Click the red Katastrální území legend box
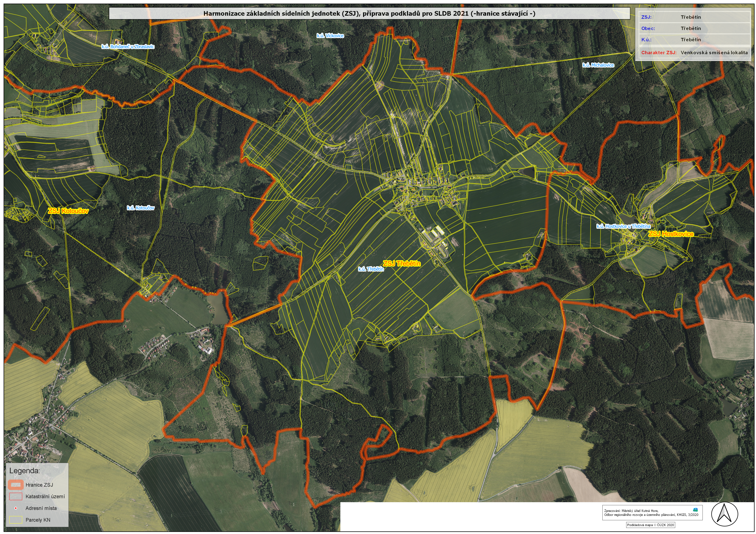 pyautogui.click(x=16, y=497)
